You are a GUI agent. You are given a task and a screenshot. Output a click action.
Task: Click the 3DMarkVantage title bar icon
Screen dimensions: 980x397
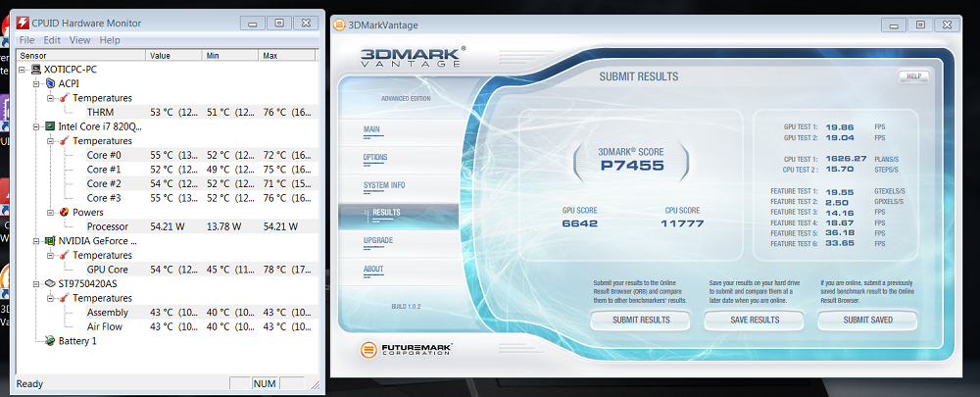point(339,25)
